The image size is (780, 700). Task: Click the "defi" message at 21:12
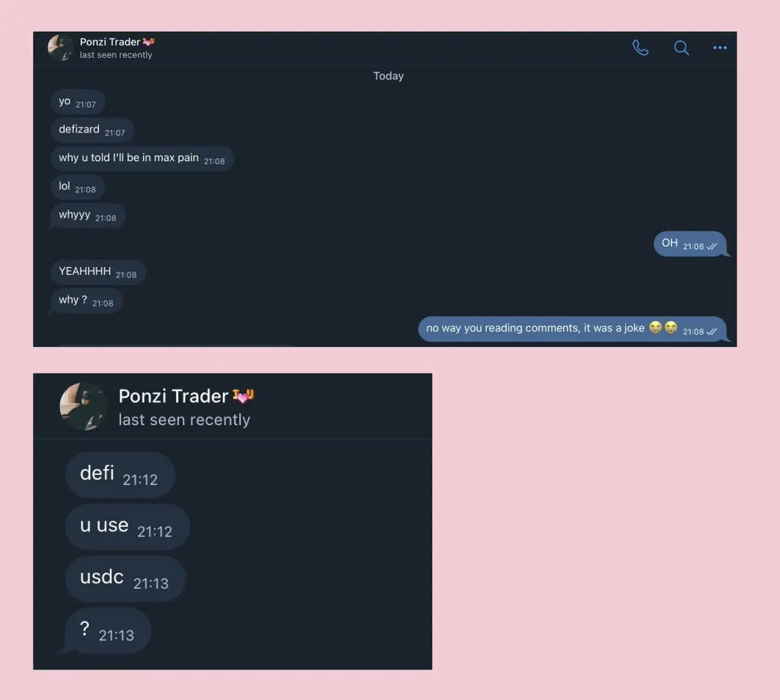tap(120, 475)
